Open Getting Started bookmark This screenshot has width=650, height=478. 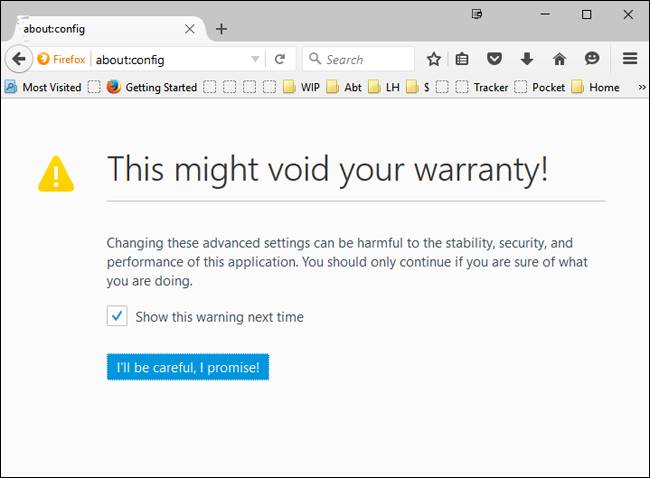pos(152,87)
